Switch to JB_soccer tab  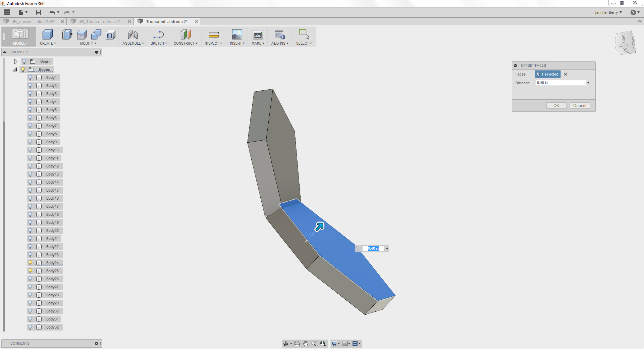pos(33,21)
